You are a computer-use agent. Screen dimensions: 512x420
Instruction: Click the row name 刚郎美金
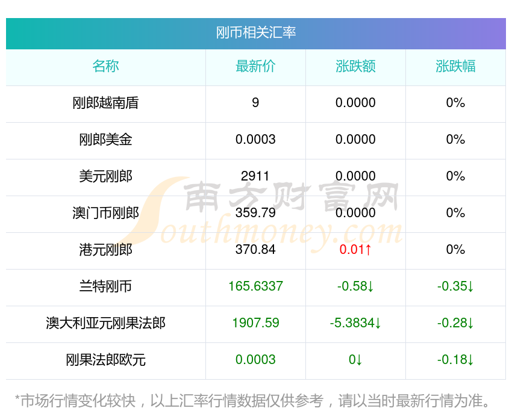pyautogui.click(x=105, y=140)
